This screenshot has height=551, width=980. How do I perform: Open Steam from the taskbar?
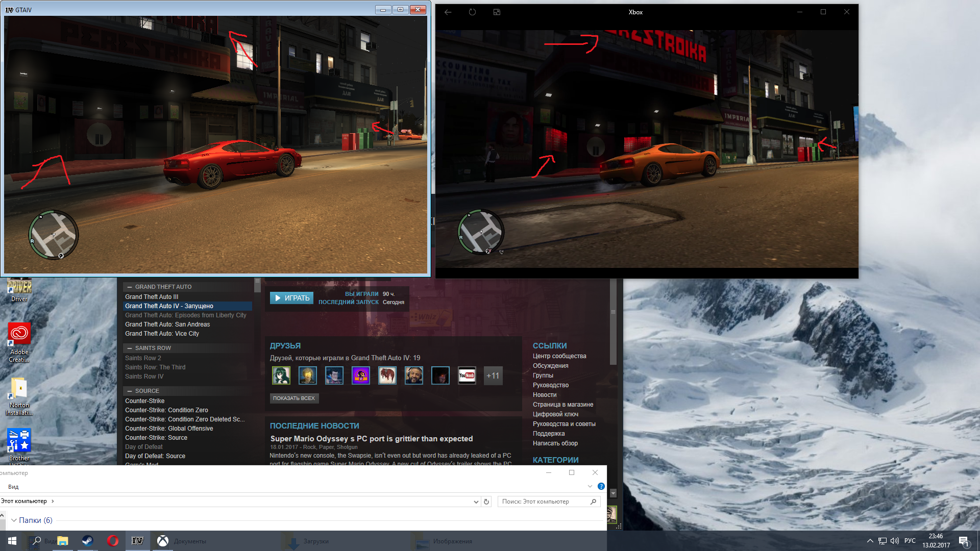87,541
